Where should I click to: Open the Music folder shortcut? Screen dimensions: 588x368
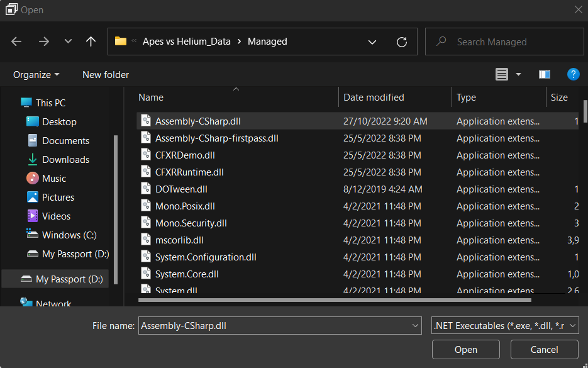coord(53,179)
